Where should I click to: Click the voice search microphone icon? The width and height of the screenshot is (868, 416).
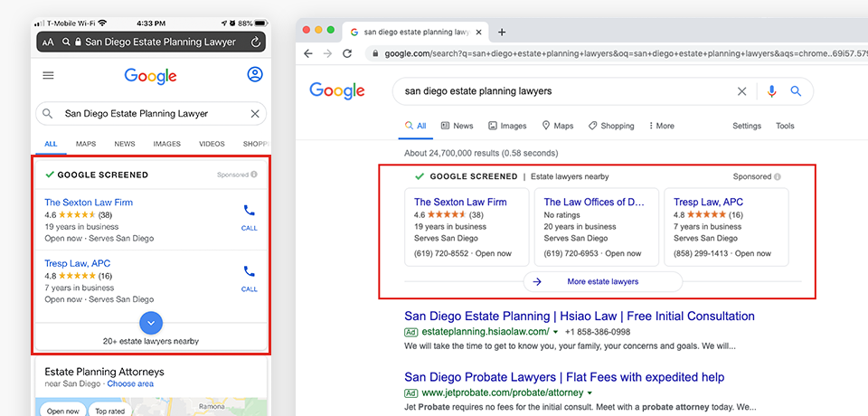771,91
